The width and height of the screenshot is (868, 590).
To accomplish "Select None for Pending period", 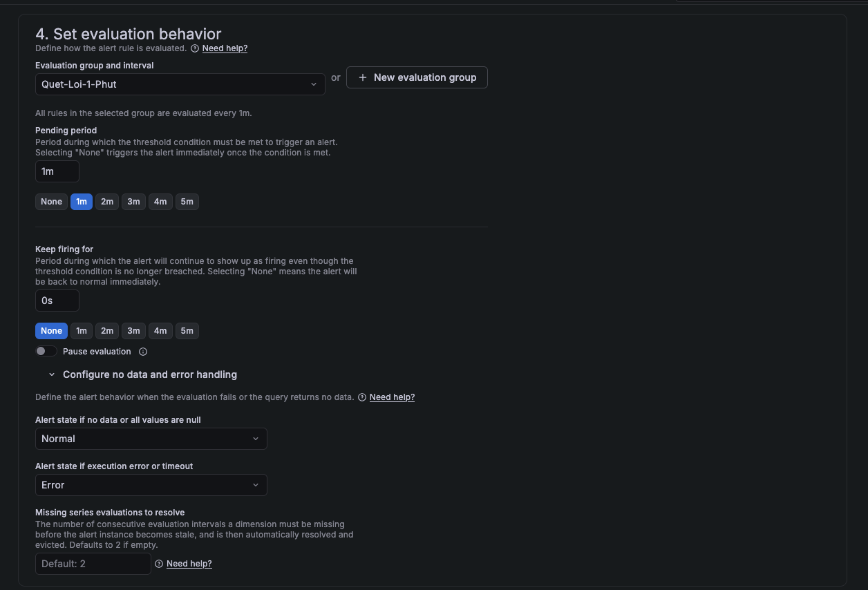I will coord(51,202).
